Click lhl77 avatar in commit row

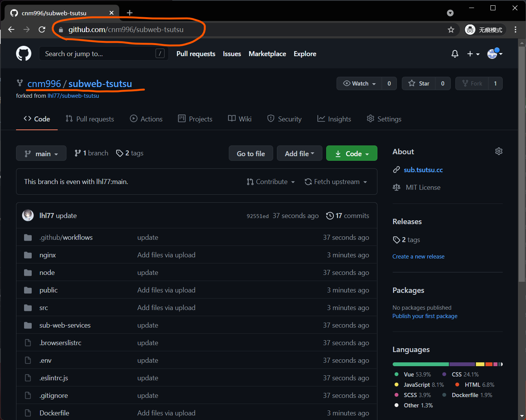point(28,215)
